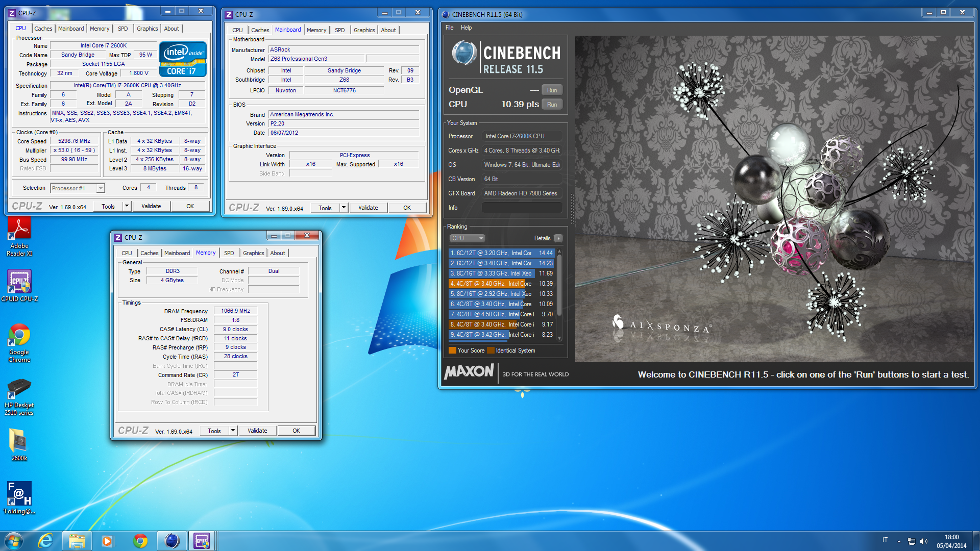Open Google Chrome desktop shortcut
Screen dimensions: 980x551
(19, 343)
